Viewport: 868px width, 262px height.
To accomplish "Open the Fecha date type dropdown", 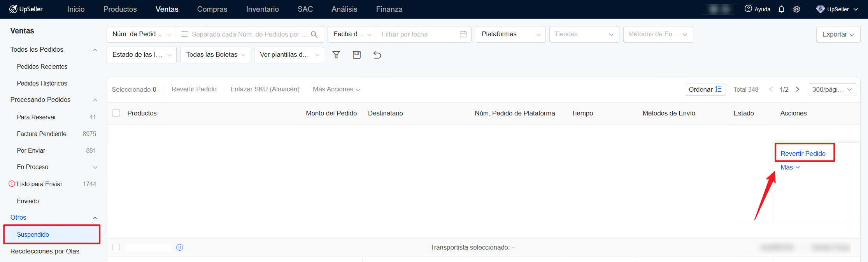I will click(x=352, y=34).
